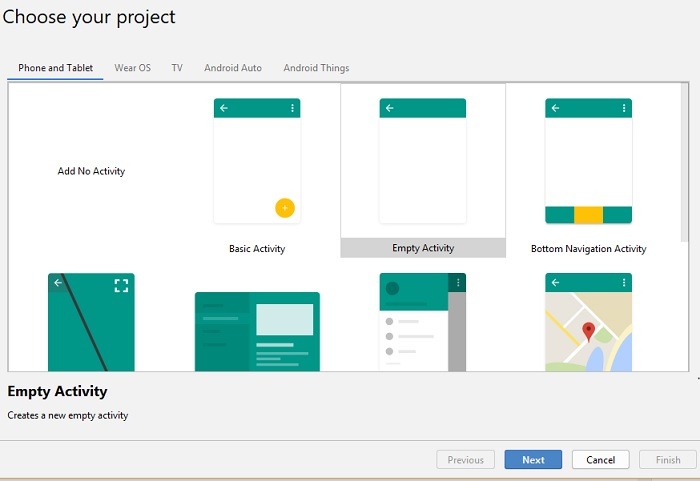The height and width of the screenshot is (481, 700).
Task: Click the fullscreen expand icon in fullscreen template
Action: (x=121, y=285)
